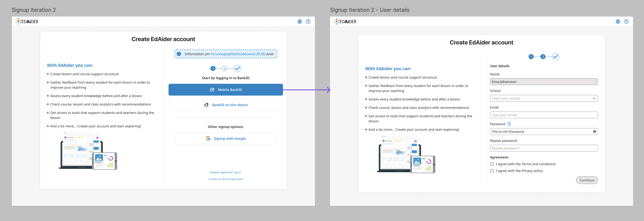Check Terms and conditions agreement box
This screenshot has height=221, width=644.
[x=492, y=164]
